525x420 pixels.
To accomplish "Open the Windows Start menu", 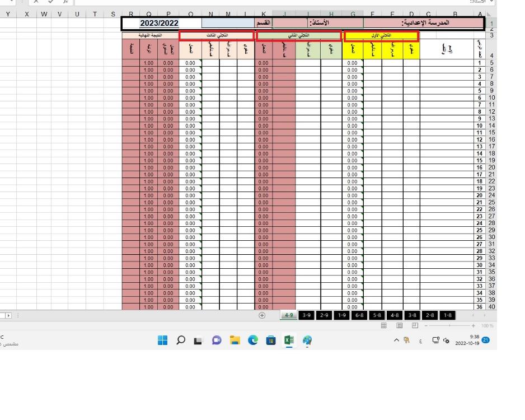I will (162, 340).
